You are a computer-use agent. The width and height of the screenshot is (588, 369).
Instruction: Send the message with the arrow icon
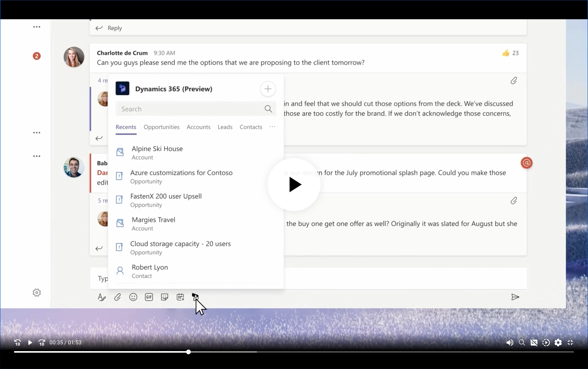point(515,297)
